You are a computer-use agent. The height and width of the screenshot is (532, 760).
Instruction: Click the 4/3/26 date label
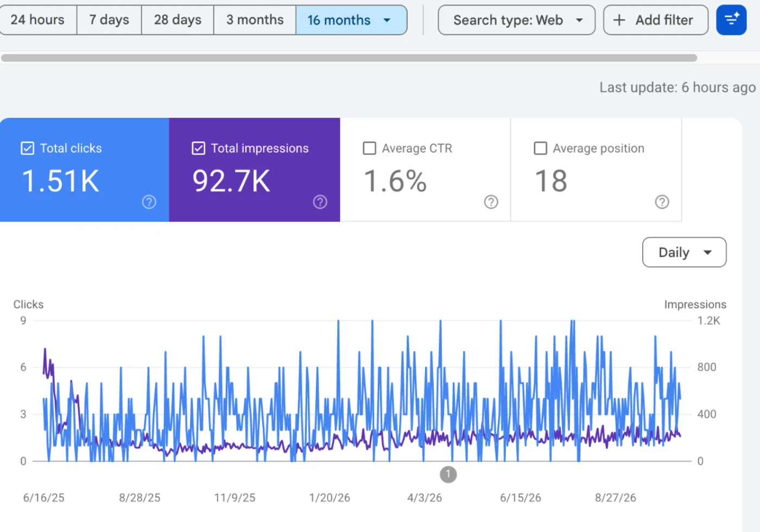click(x=425, y=498)
